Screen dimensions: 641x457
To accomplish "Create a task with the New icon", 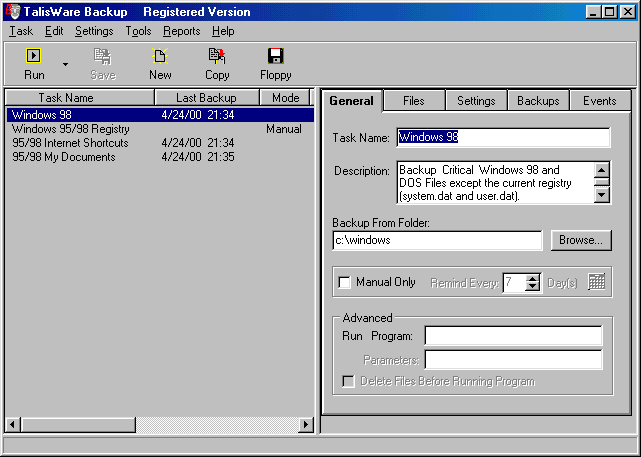I will click(x=160, y=56).
